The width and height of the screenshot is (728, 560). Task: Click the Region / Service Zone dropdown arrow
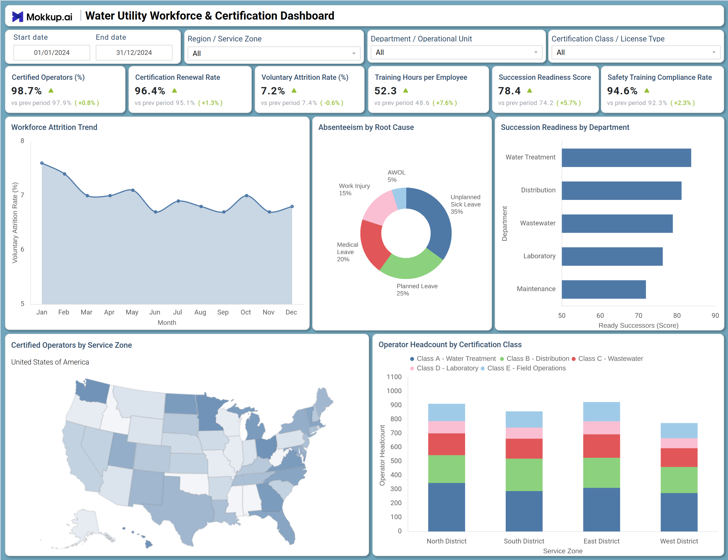pos(354,53)
